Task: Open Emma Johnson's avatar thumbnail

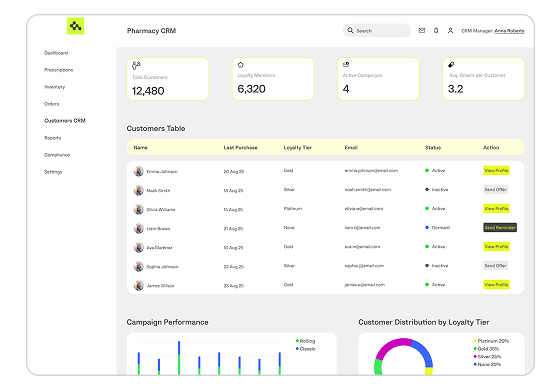Action: pos(139,171)
